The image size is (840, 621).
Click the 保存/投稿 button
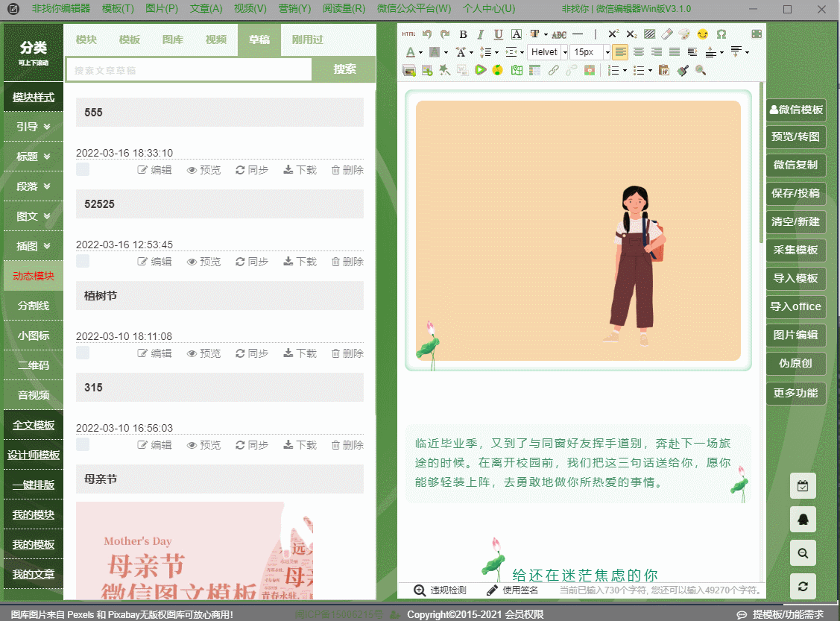click(x=795, y=193)
